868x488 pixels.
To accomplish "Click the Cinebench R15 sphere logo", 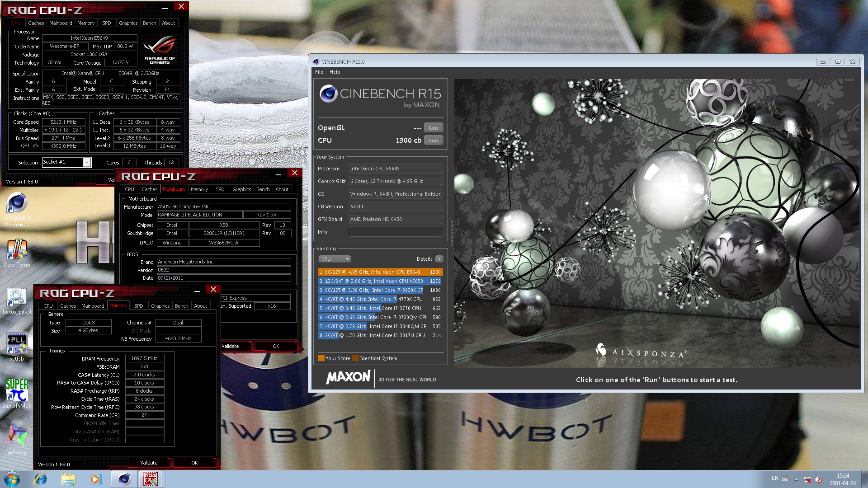I will (329, 94).
